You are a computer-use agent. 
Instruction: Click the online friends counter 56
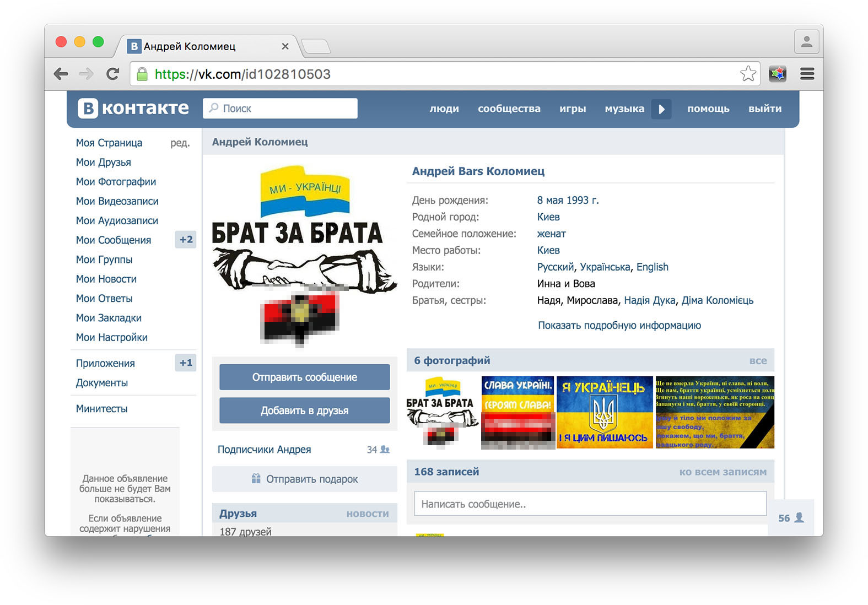pyautogui.click(x=790, y=518)
